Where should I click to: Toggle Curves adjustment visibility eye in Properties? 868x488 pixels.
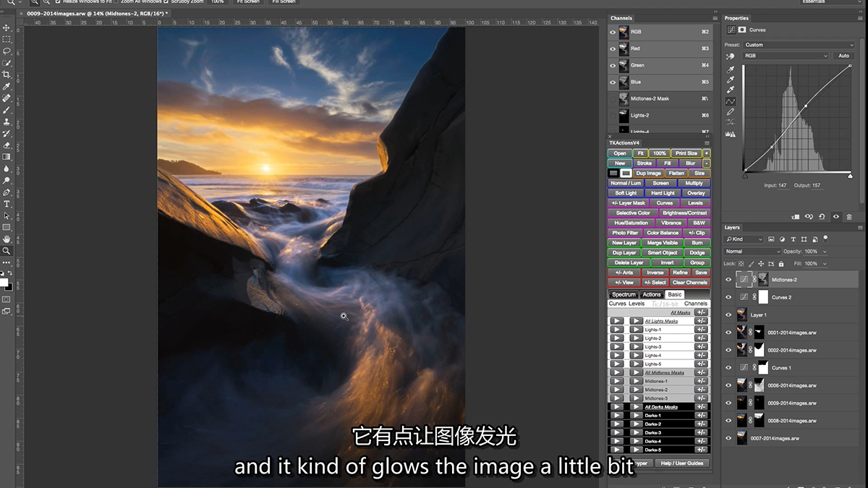click(x=836, y=216)
